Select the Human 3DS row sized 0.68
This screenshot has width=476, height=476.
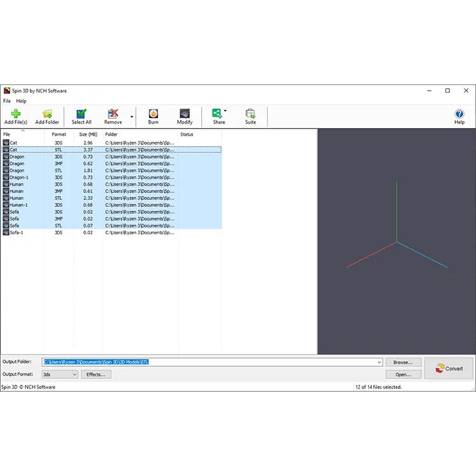point(112,184)
